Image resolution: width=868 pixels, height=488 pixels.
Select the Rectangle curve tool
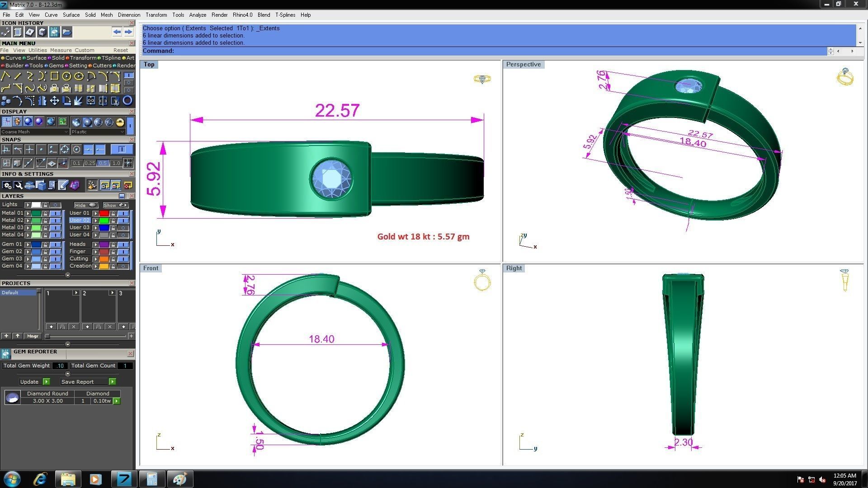click(54, 76)
